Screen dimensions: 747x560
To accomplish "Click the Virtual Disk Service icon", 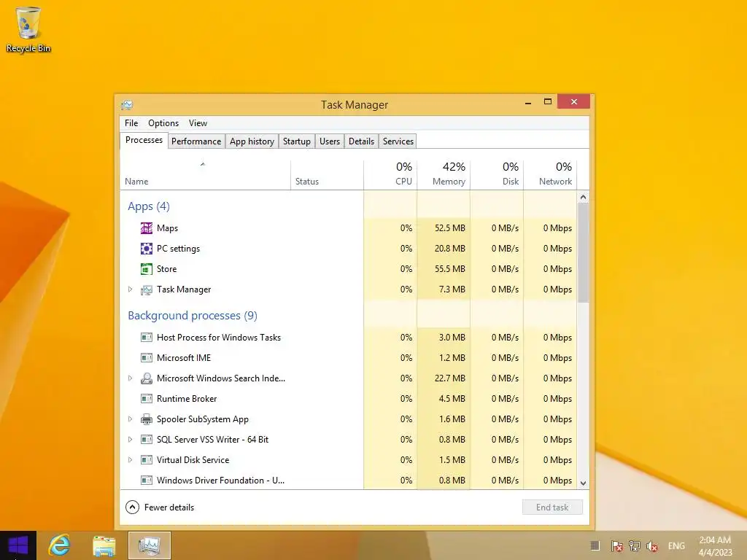I will (146, 460).
